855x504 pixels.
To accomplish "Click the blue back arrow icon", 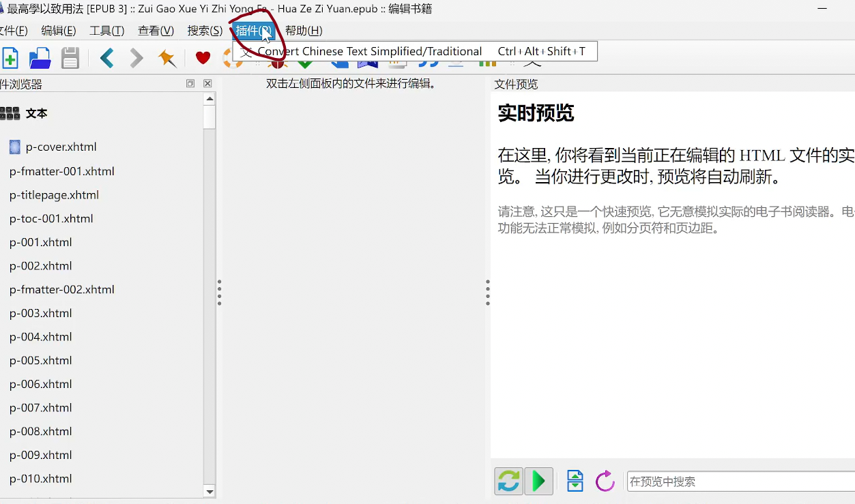I will (x=107, y=58).
